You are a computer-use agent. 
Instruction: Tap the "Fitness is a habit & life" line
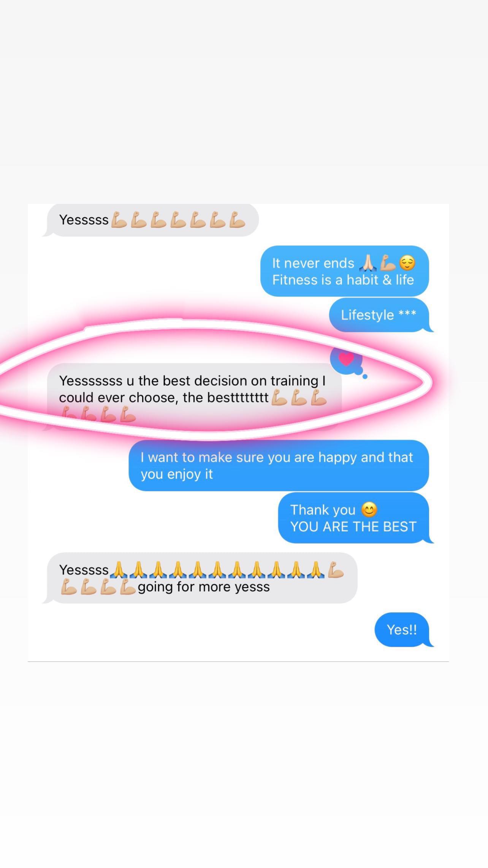coord(343,280)
